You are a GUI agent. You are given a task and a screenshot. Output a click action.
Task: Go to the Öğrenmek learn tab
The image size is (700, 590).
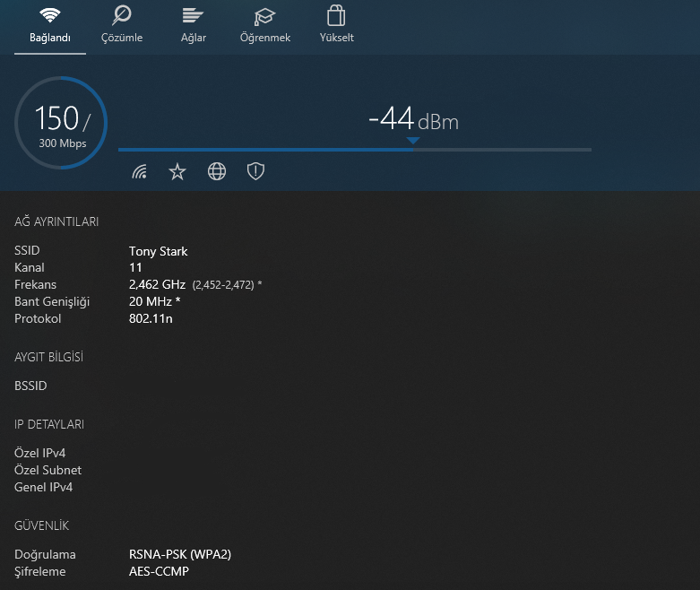[x=265, y=25]
